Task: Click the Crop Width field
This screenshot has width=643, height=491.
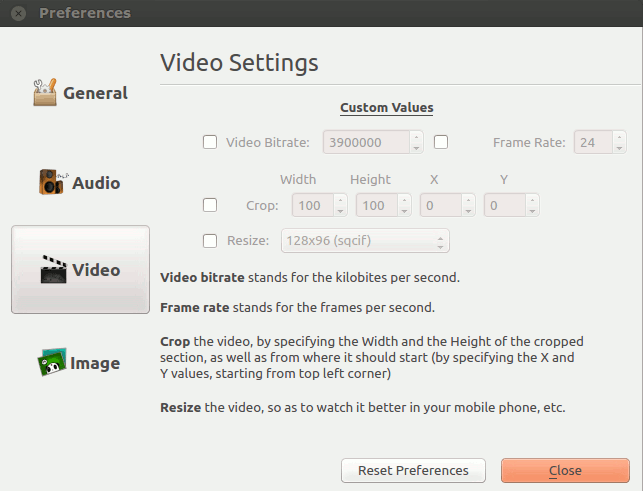Action: [x=313, y=205]
